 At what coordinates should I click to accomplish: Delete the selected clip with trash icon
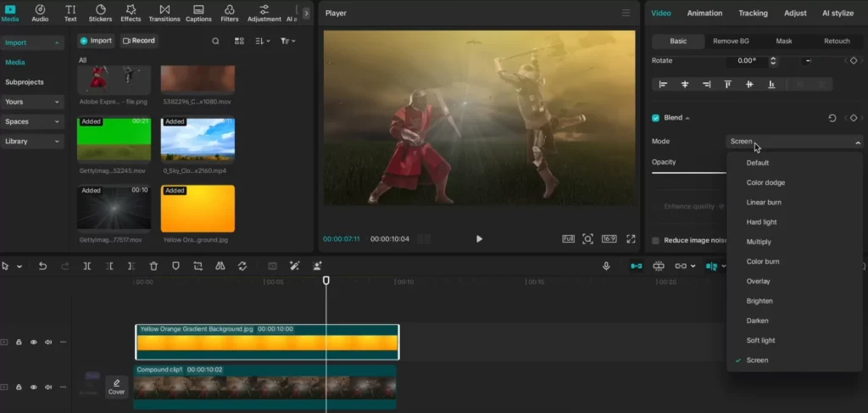pos(154,266)
